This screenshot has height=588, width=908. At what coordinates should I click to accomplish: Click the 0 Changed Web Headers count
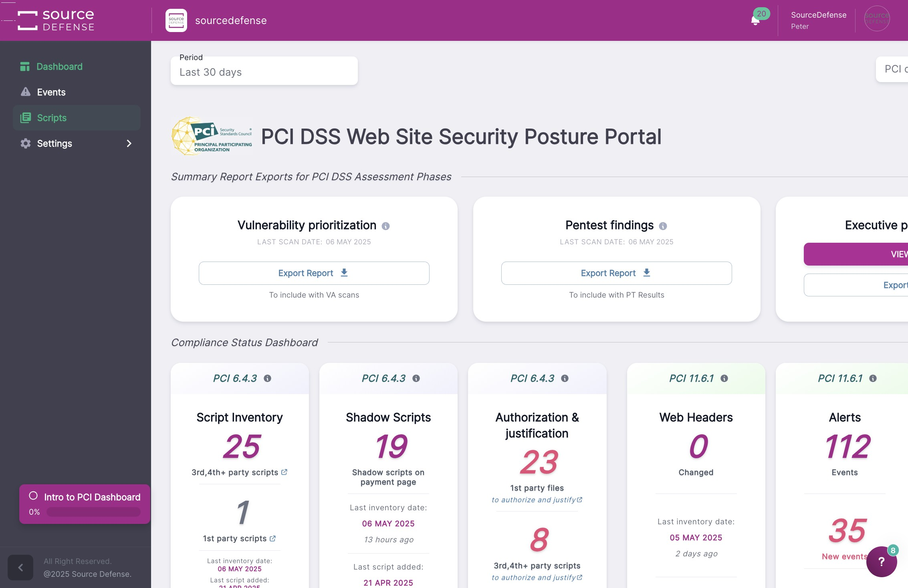[x=698, y=447]
